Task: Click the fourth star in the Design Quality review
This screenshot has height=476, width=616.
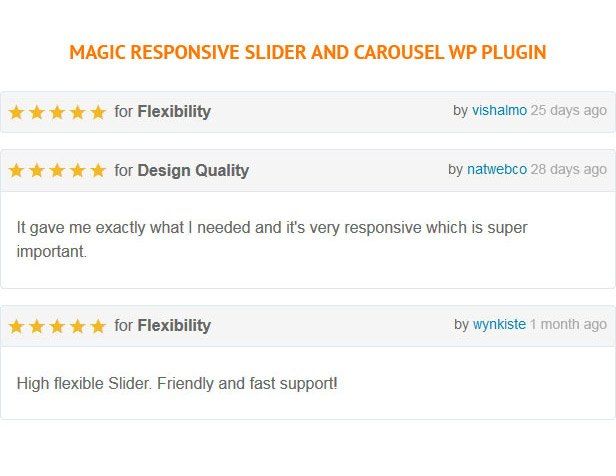Action: 77,171
